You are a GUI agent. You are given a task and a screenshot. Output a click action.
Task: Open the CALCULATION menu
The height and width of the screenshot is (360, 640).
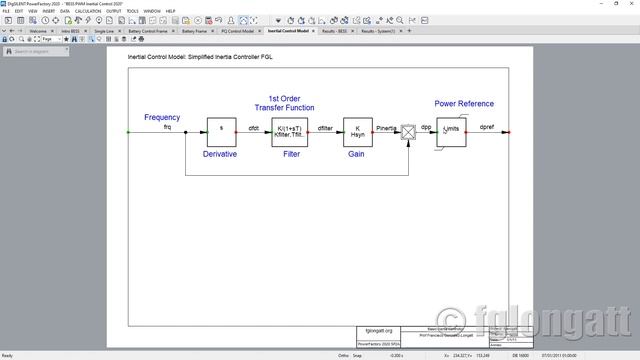pos(88,11)
